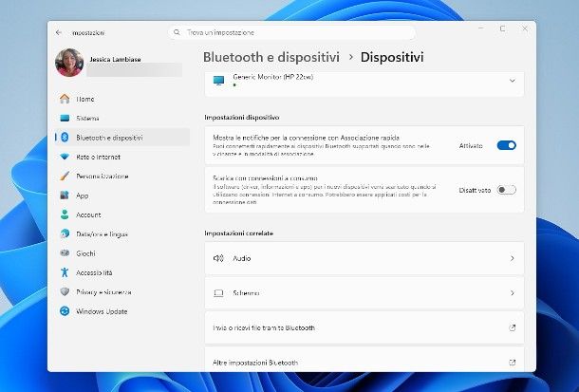Select Rete e Internet in sidebar
Screen dimensions: 579x392
[98, 157]
